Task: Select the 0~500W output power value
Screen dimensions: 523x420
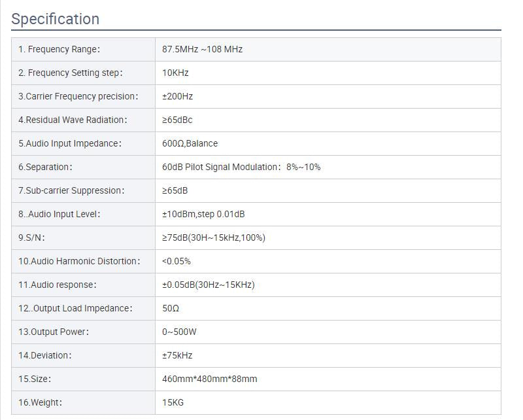Action: [179, 332]
